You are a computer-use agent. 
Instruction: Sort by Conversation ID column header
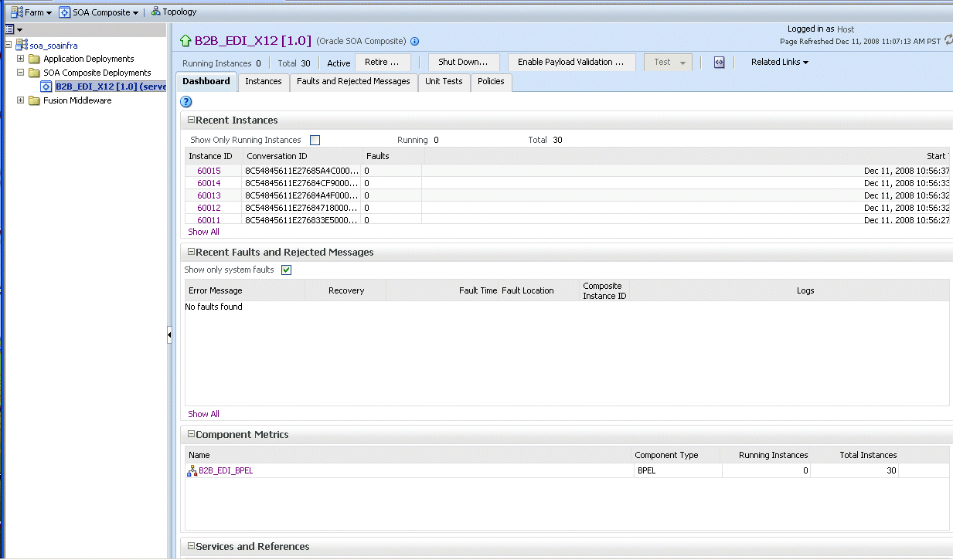coord(301,156)
